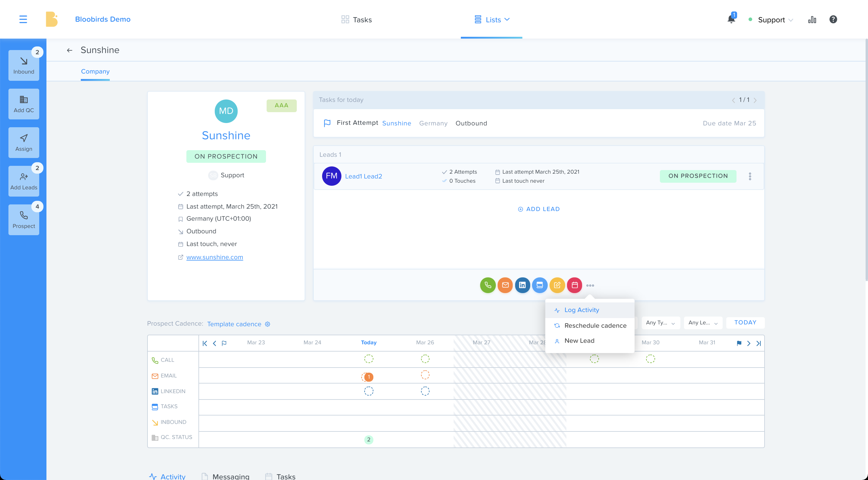Schedule a meeting with the red calendar button
The image size is (868, 480).
coord(575,285)
